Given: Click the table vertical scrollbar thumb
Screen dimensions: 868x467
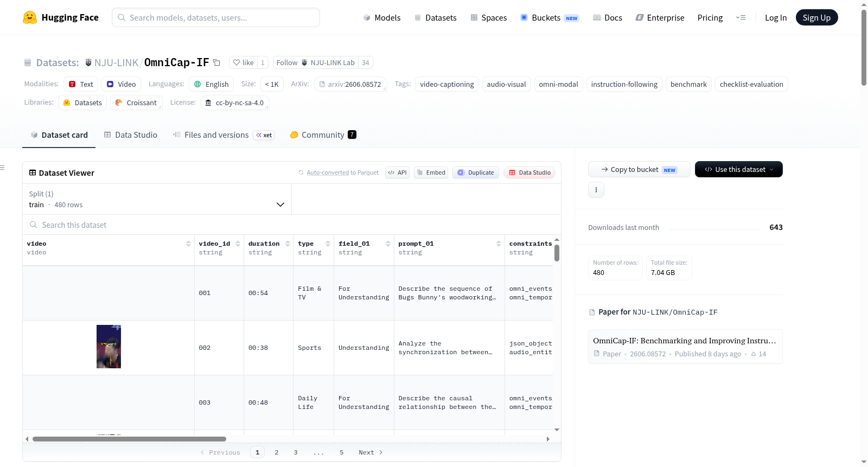Looking at the screenshot, I should [557, 253].
